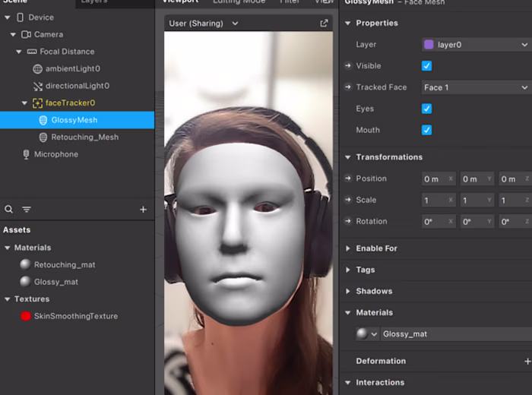The height and width of the screenshot is (395, 532).
Task: Pop out the viewport simulator window
Action: coord(324,23)
